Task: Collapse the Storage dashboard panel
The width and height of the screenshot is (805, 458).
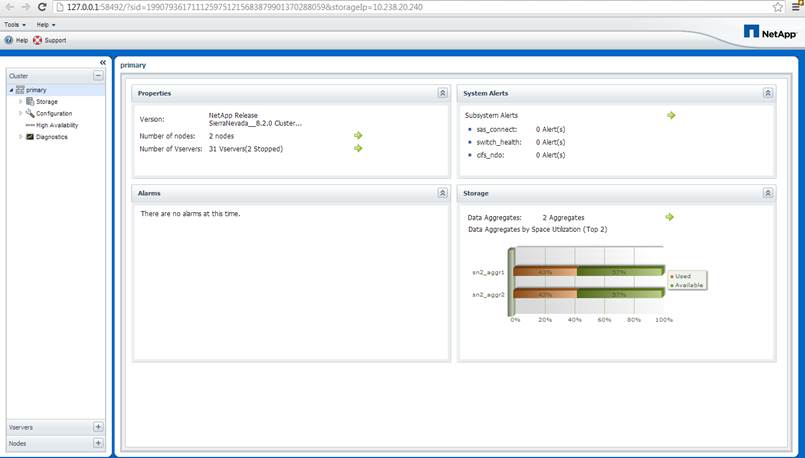Action: point(768,193)
